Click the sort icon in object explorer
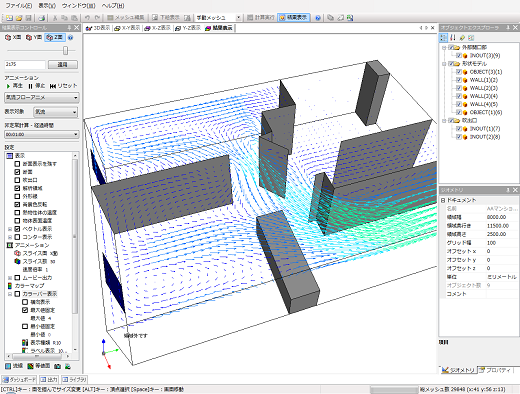Image resolution: width=520 pixels, height=394 pixels. (x=453, y=38)
